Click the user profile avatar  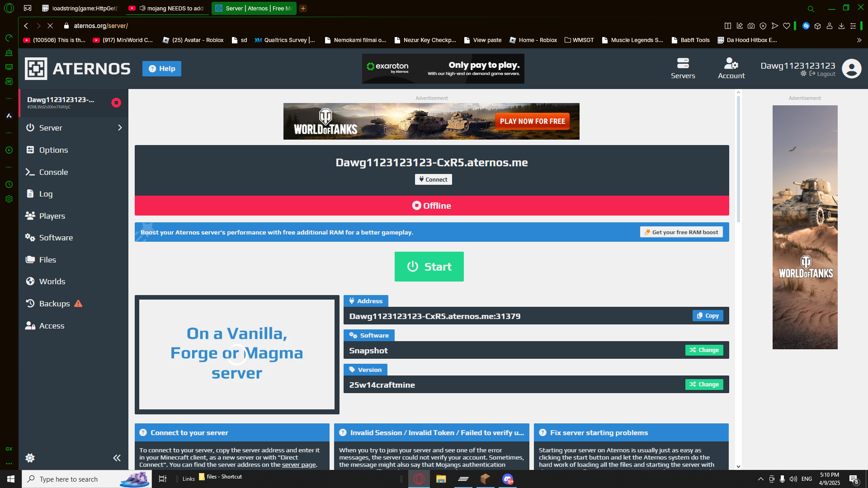click(852, 69)
